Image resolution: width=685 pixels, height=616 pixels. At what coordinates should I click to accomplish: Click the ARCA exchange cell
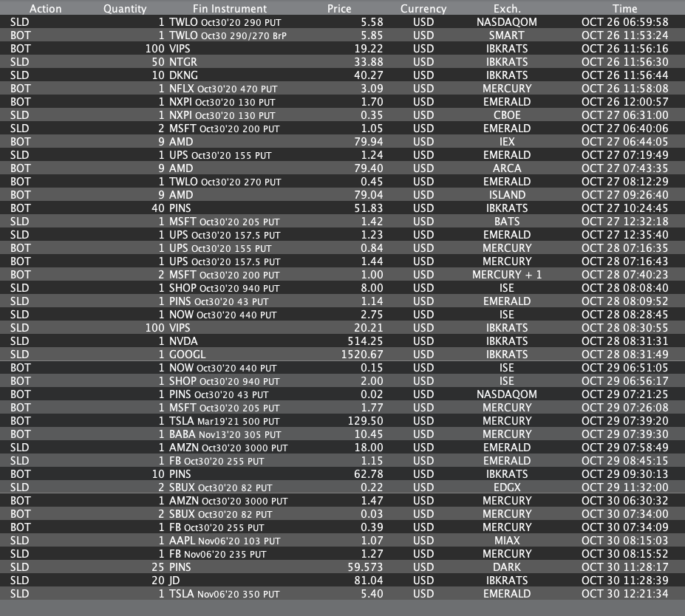pyautogui.click(x=507, y=168)
